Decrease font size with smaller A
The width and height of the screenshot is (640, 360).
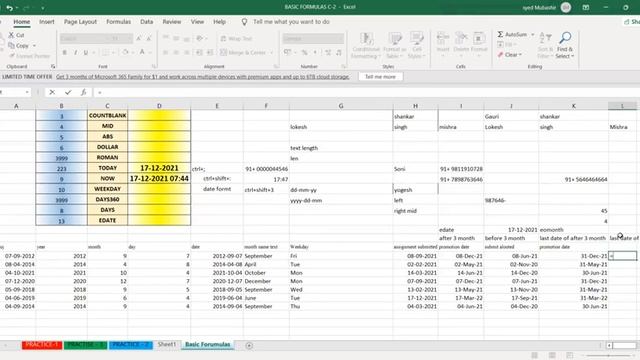[x=149, y=38]
